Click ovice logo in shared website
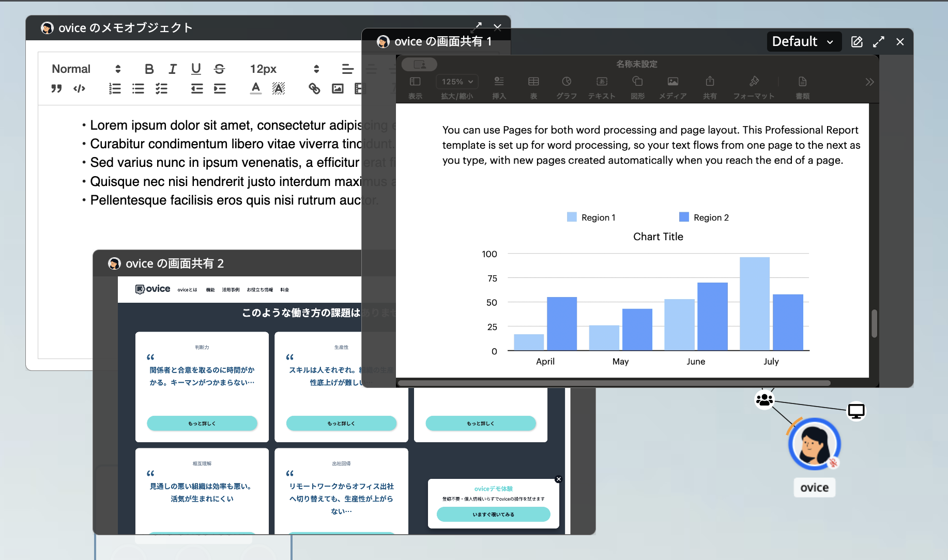 tap(152, 289)
